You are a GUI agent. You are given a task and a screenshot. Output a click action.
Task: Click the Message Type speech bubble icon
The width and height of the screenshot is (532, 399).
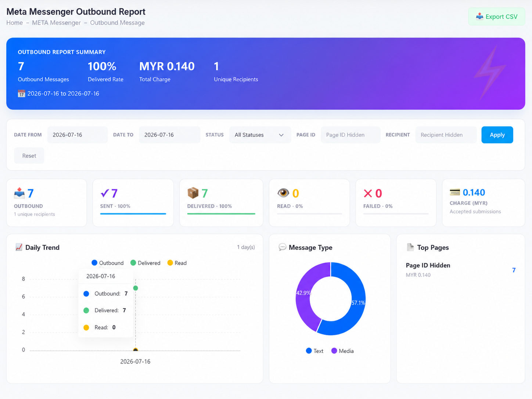click(282, 247)
